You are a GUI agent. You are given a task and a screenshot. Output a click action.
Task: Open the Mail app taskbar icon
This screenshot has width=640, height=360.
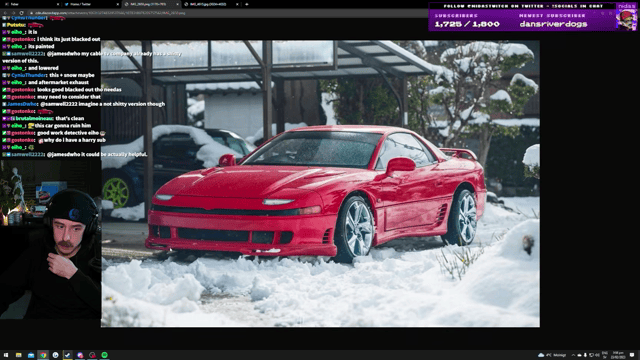tap(31, 355)
